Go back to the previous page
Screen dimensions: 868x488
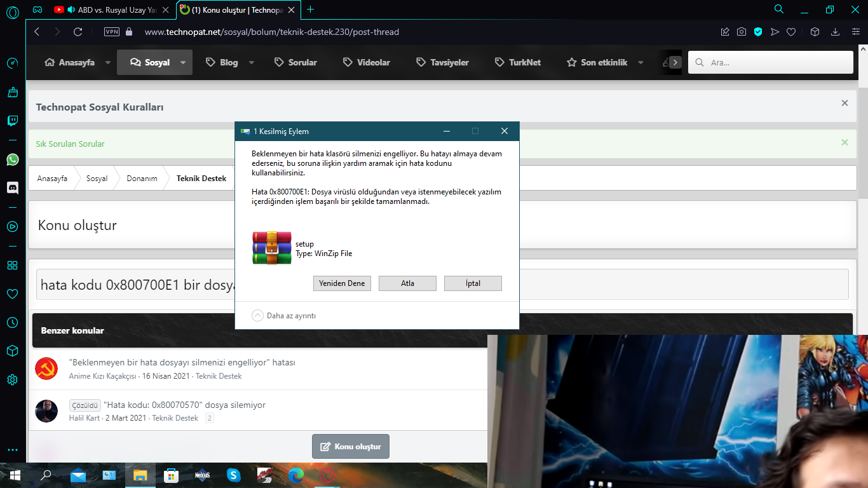coord(37,32)
